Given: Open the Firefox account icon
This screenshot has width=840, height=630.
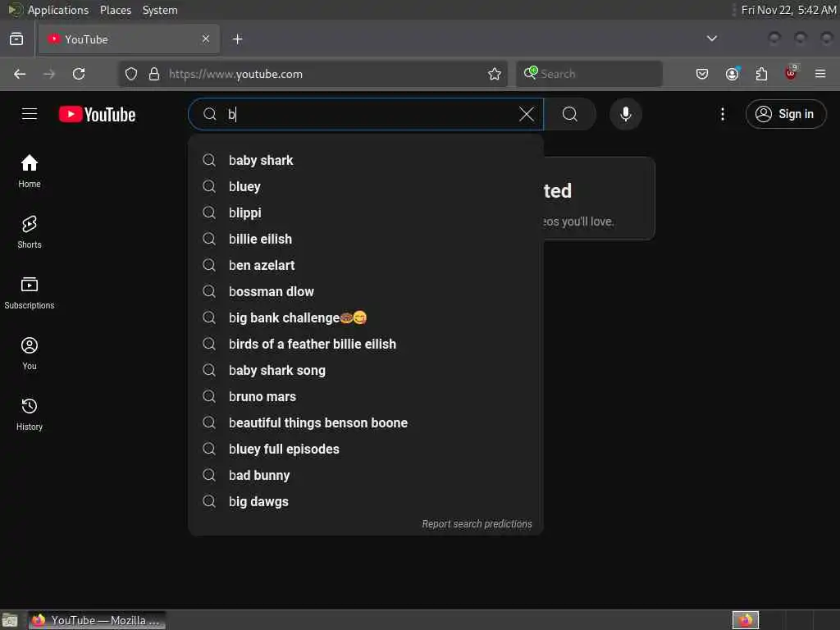Looking at the screenshot, I should pos(733,74).
